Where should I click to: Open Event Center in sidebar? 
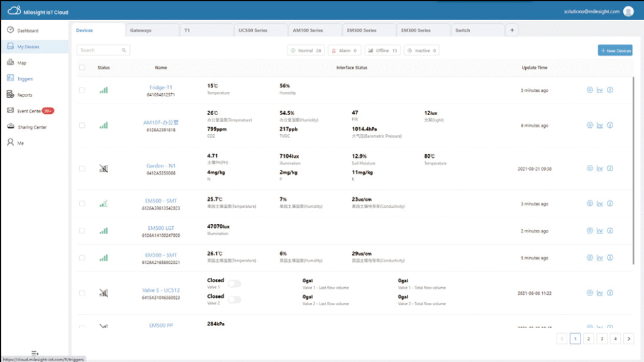tap(30, 111)
